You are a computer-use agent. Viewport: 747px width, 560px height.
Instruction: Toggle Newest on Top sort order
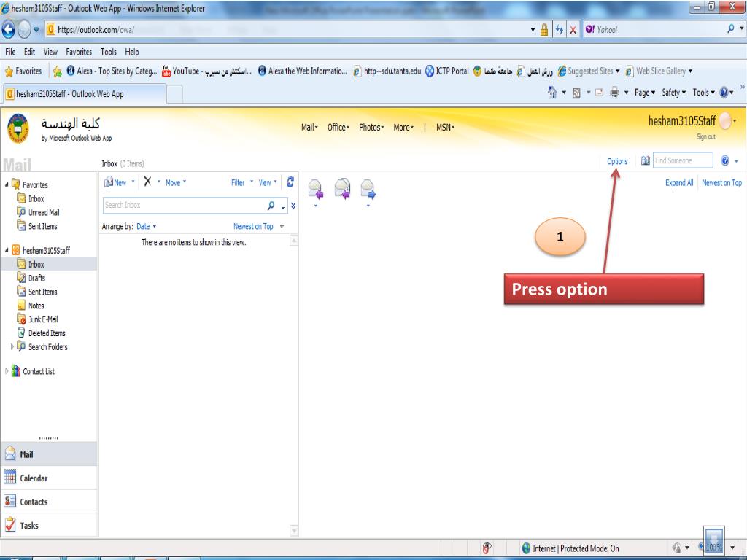point(253,227)
